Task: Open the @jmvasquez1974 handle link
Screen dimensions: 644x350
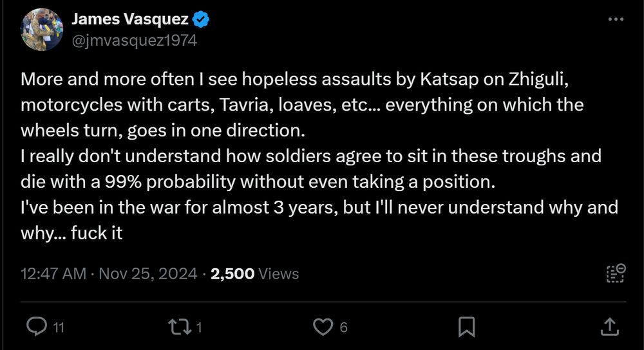Action: [134, 40]
